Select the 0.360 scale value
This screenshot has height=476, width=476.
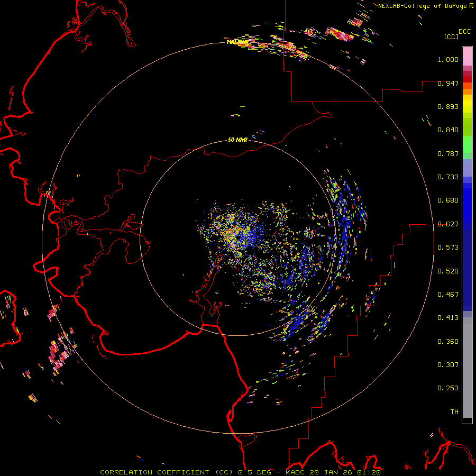(448, 342)
